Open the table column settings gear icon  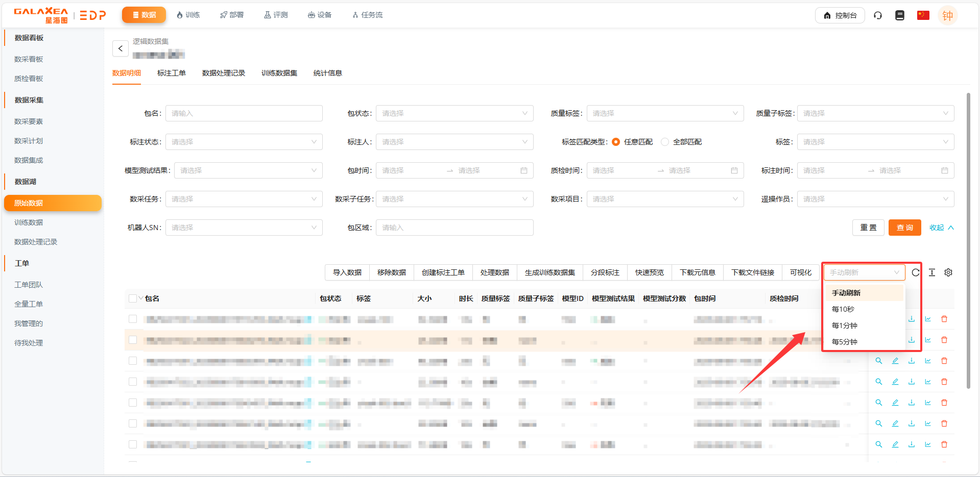click(948, 272)
